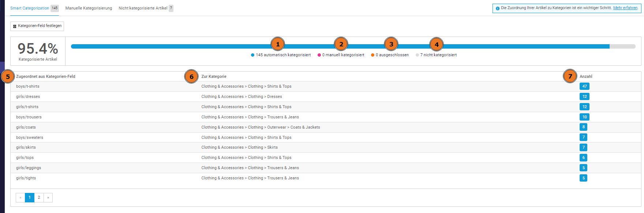The height and width of the screenshot is (213, 644).
Task: Click the count badge 6 for girls/tops
Action: tap(583, 158)
